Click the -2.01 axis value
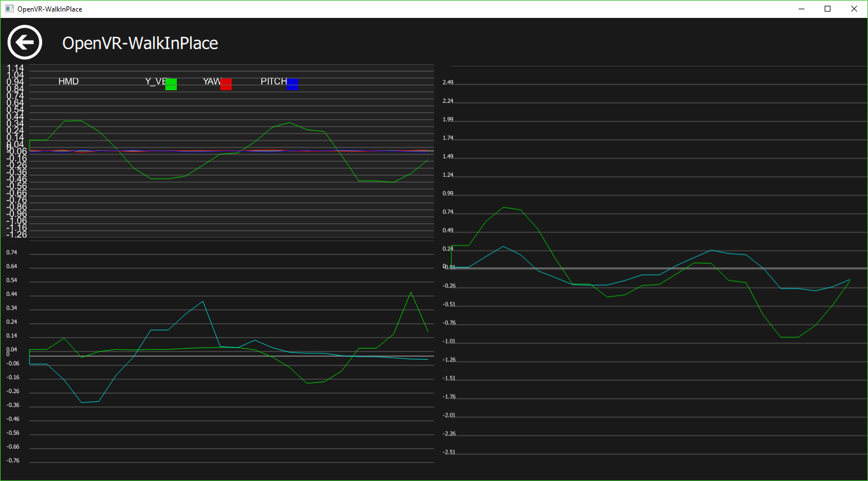Viewport: 868px width, 481px height. pos(449,416)
